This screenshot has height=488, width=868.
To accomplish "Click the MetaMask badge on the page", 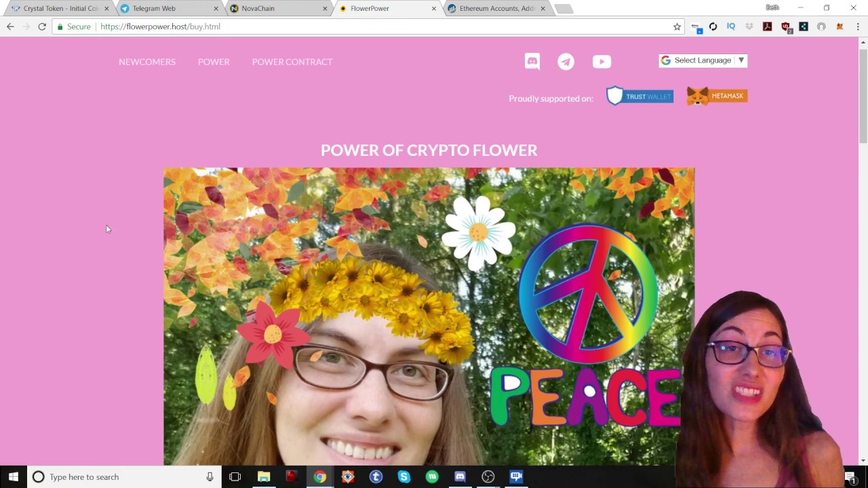I will click(x=717, y=96).
